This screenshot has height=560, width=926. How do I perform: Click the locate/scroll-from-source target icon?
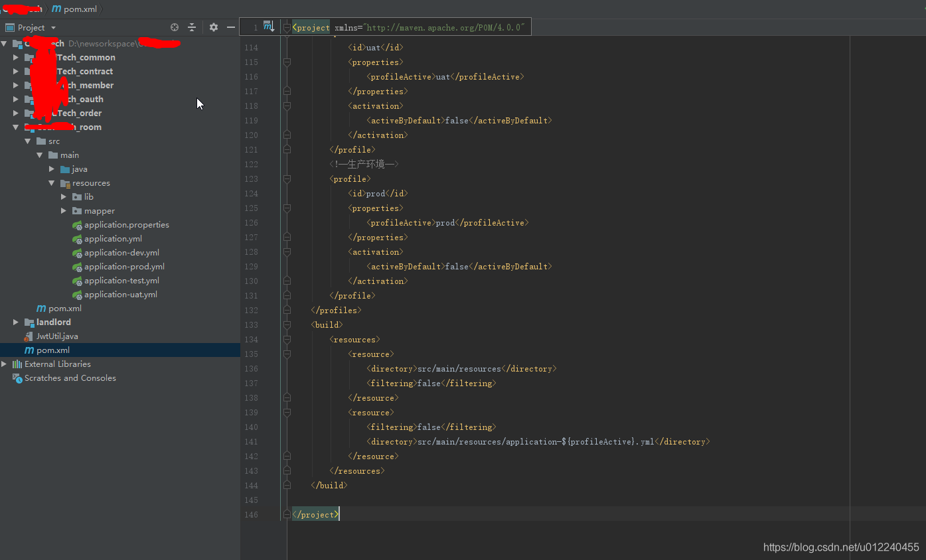[175, 27]
